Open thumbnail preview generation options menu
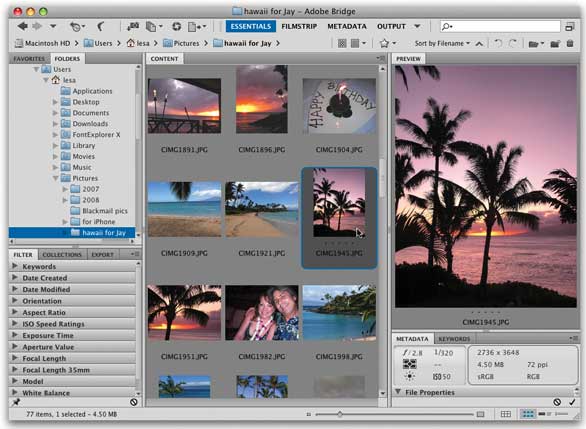Screen dimensions: 586x429 click(x=358, y=43)
